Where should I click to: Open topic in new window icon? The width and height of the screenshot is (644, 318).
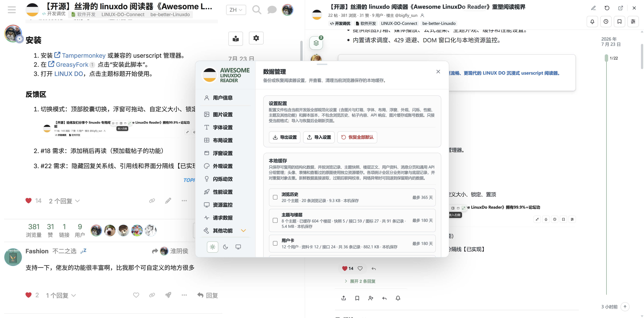pos(621,8)
